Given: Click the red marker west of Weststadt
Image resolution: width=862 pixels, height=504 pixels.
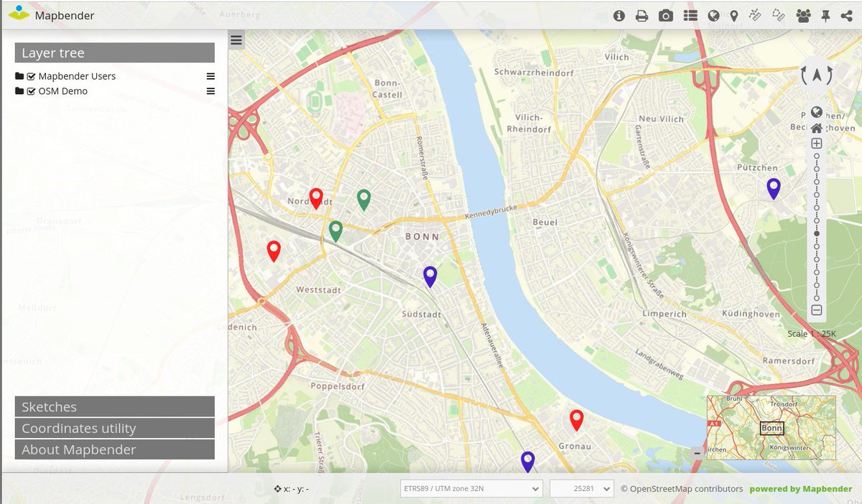Looking at the screenshot, I should (274, 251).
